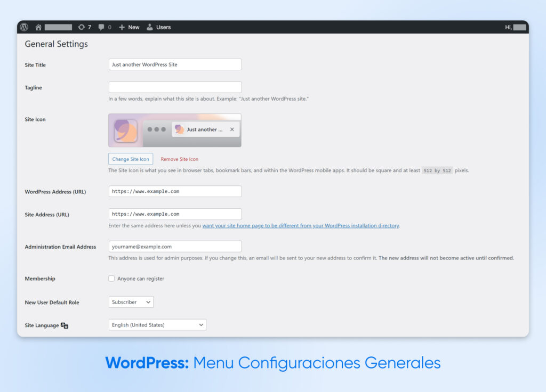Follow the home page installation directory link
The width and height of the screenshot is (546, 392).
click(301, 225)
